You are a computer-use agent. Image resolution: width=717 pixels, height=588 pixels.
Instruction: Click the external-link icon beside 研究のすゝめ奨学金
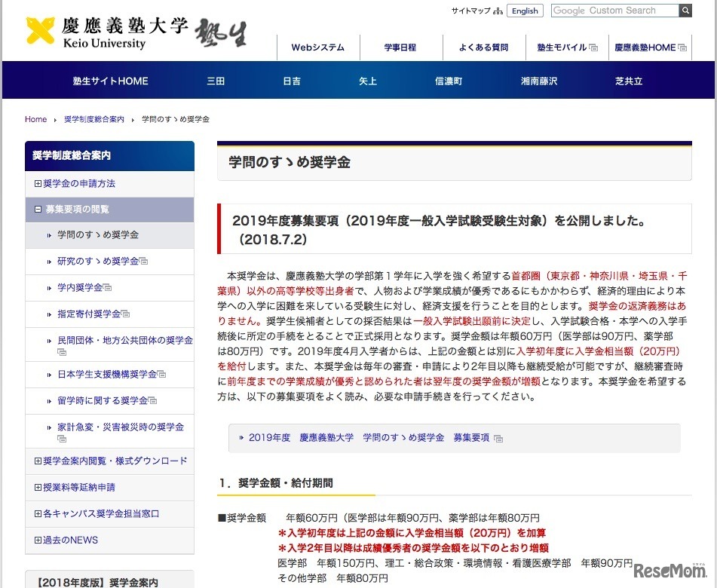pyautogui.click(x=143, y=262)
